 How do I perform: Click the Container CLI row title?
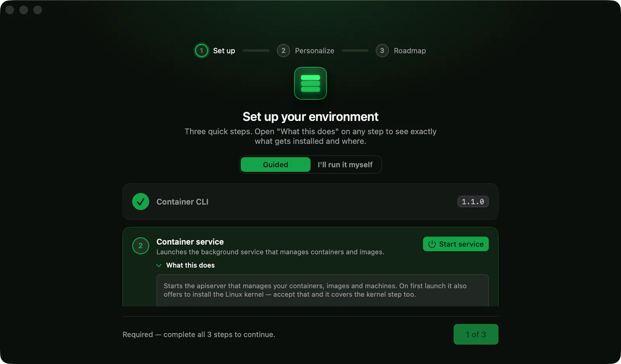pyautogui.click(x=182, y=202)
